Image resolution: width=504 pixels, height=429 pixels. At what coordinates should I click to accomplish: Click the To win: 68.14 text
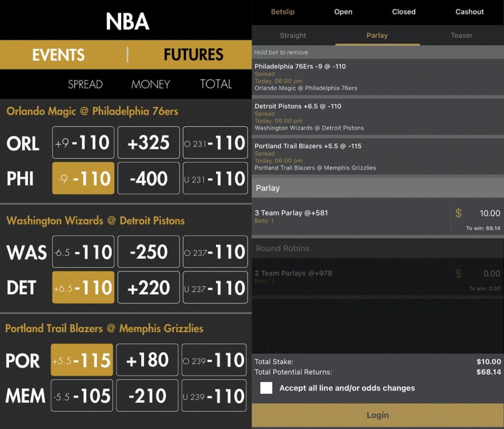pyautogui.click(x=483, y=228)
